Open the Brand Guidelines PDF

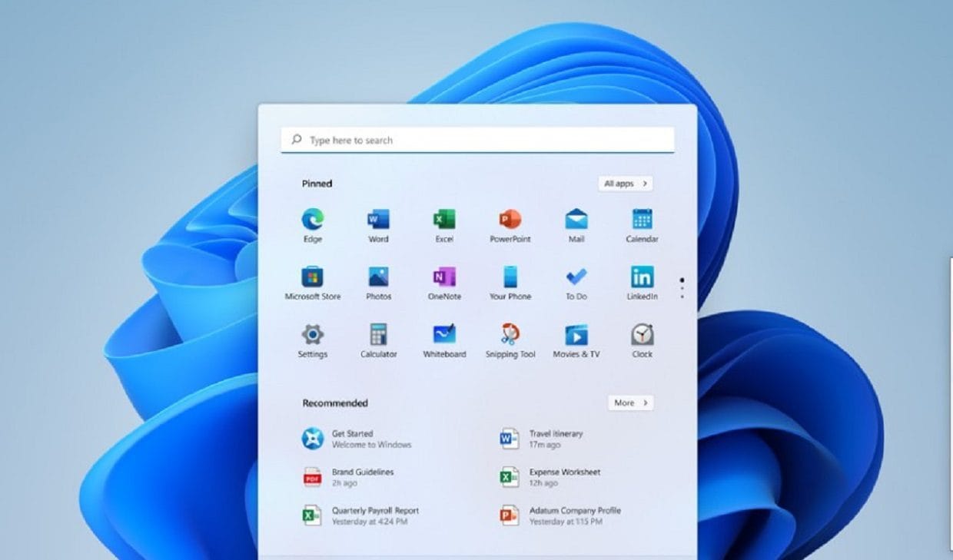click(347, 477)
